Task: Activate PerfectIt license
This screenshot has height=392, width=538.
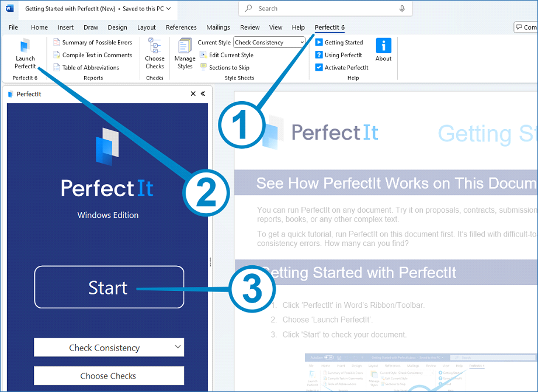Action: click(x=342, y=68)
